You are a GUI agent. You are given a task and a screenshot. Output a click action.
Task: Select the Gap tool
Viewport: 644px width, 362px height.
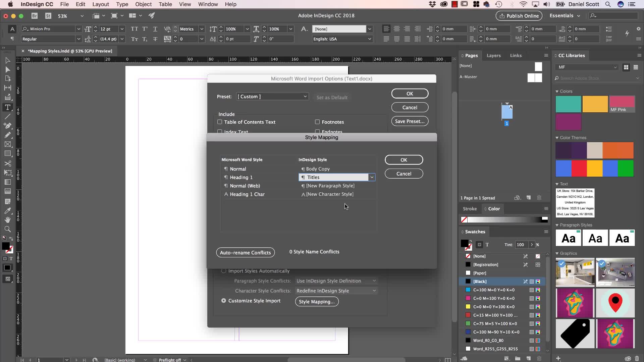click(7, 87)
